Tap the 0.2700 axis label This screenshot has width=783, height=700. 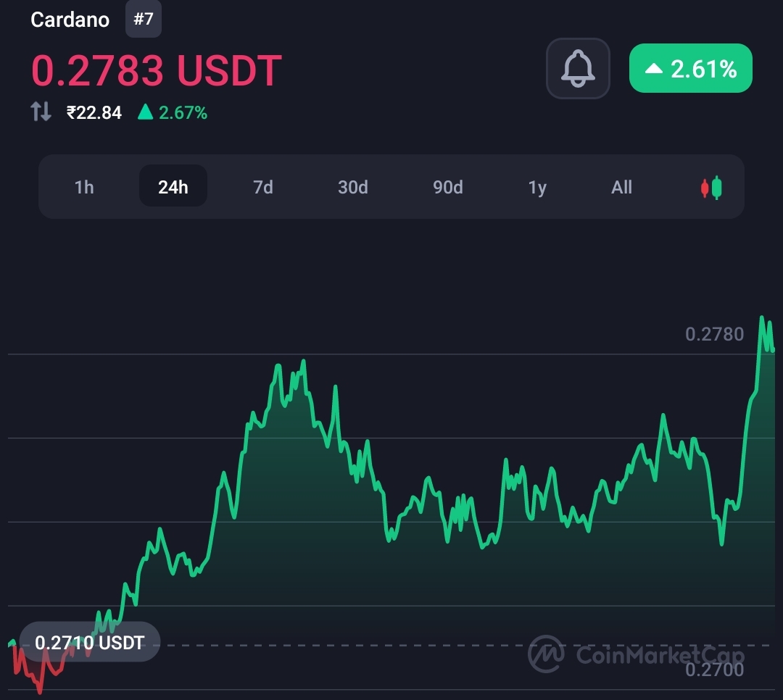click(x=714, y=670)
